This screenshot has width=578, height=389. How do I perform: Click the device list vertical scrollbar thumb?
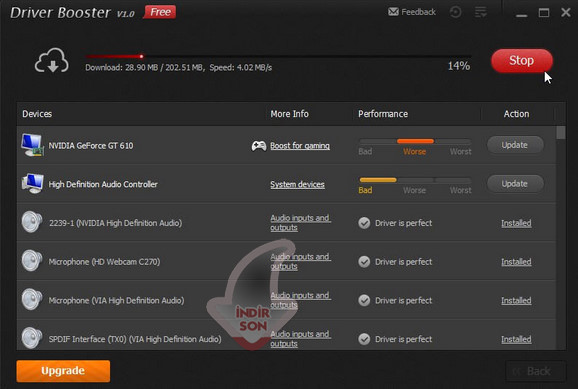pos(561,133)
